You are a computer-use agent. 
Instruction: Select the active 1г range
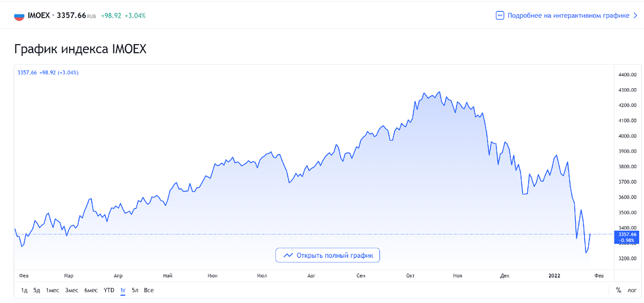click(123, 290)
